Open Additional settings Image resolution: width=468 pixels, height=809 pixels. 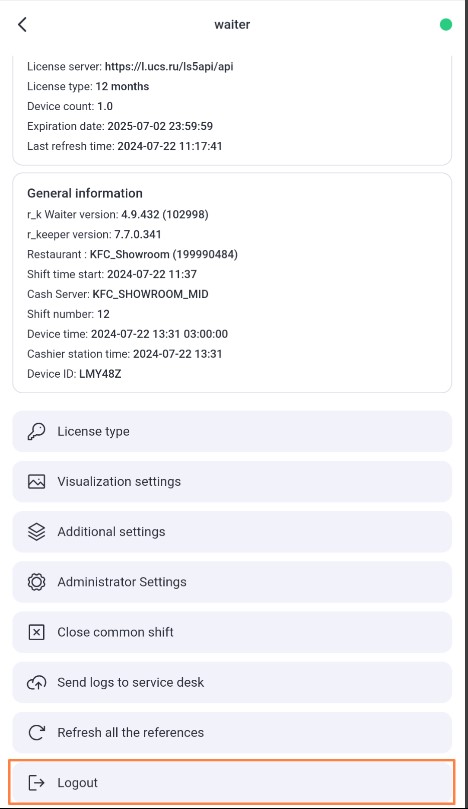232,531
